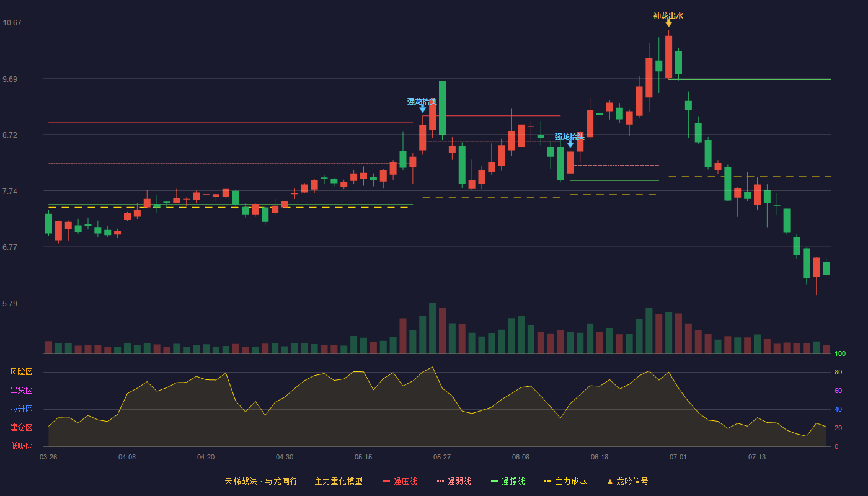868x496 pixels.
Task: Click the red 20 indicator scale value
Action: pos(838,428)
